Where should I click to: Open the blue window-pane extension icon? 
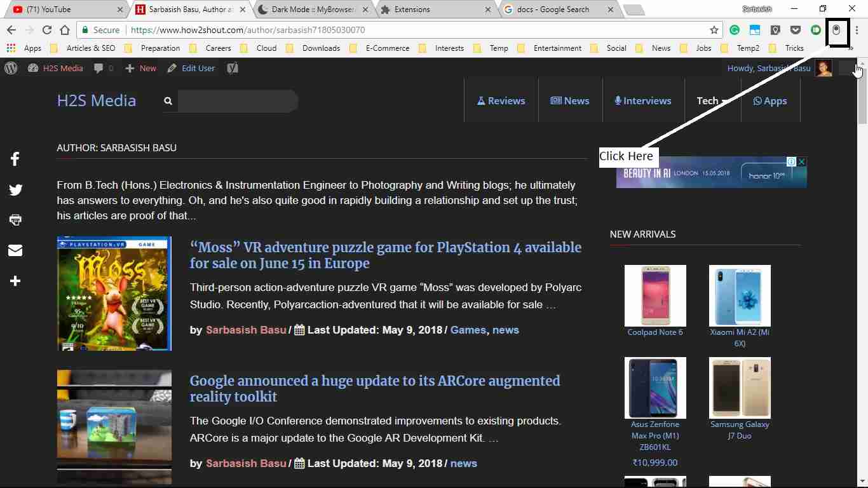pyautogui.click(x=755, y=30)
